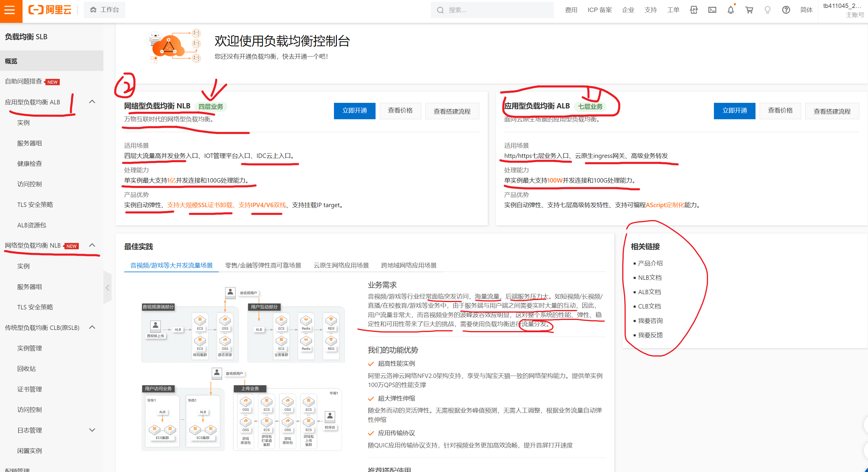Click the API icon in top bar
The width and height of the screenshot is (868, 472).
693,10
